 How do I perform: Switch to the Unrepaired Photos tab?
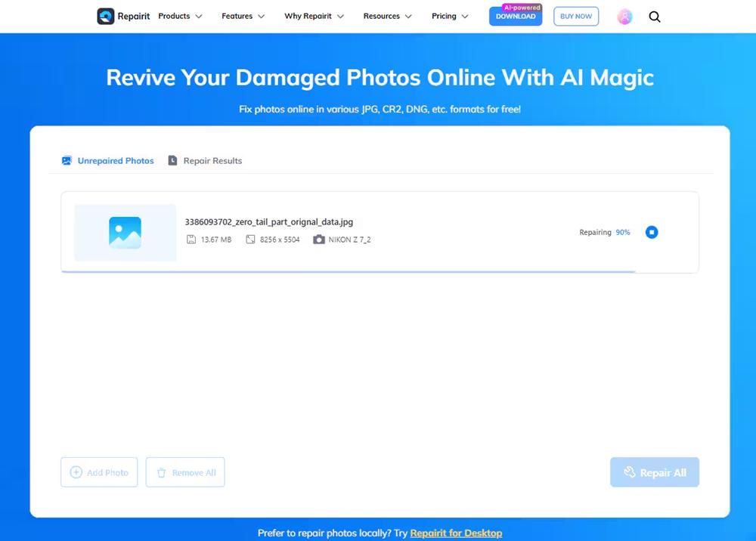[108, 161]
